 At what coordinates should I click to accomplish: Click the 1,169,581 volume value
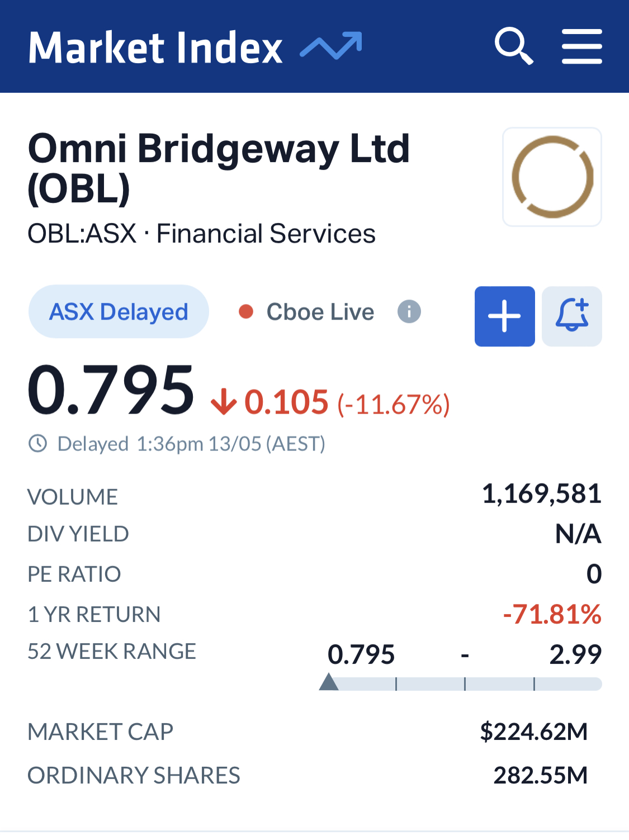pos(541,494)
